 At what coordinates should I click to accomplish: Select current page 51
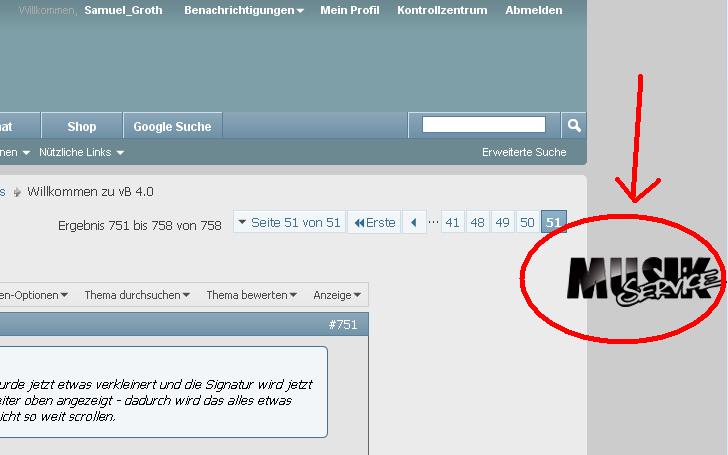point(553,222)
